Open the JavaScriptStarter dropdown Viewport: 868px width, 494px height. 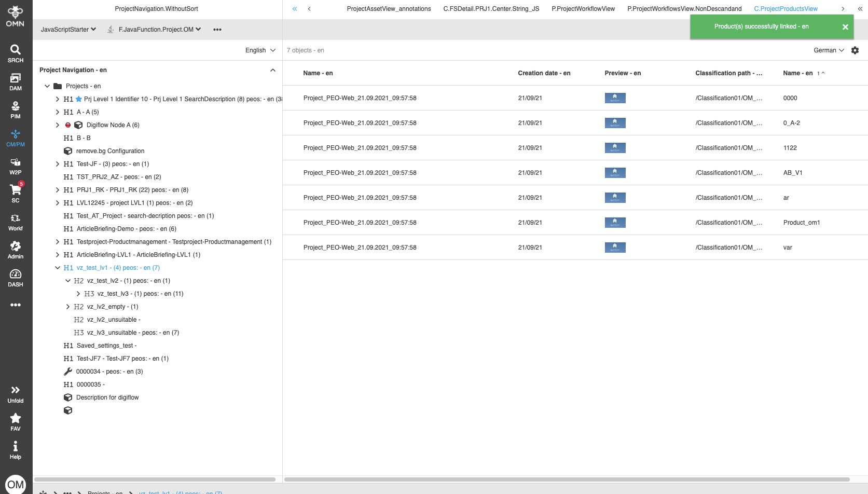tap(68, 30)
